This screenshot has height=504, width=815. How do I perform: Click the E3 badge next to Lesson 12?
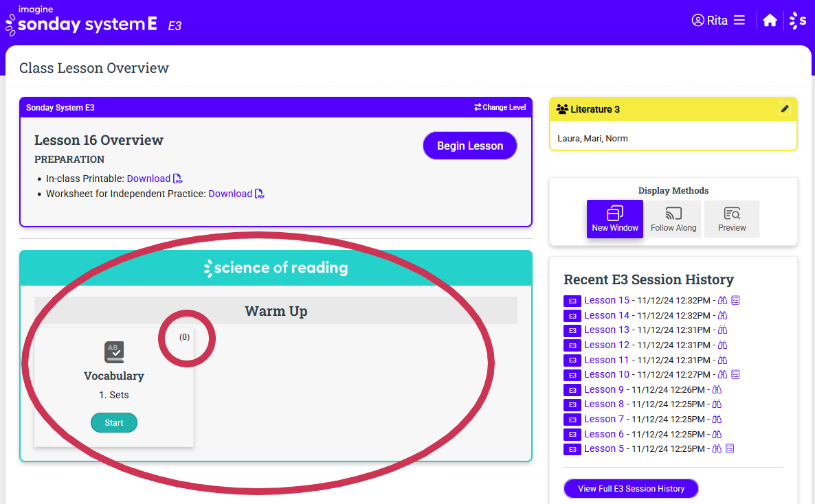(572, 345)
